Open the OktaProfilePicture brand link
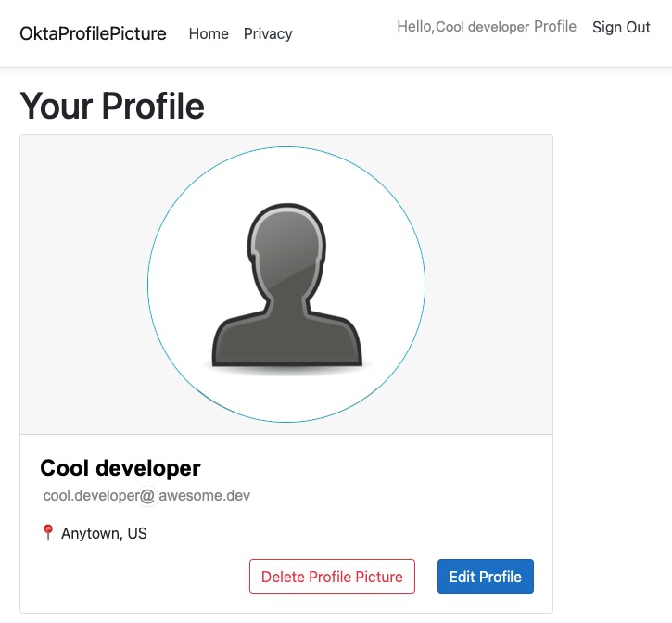Image resolution: width=672 pixels, height=623 pixels. point(93,33)
